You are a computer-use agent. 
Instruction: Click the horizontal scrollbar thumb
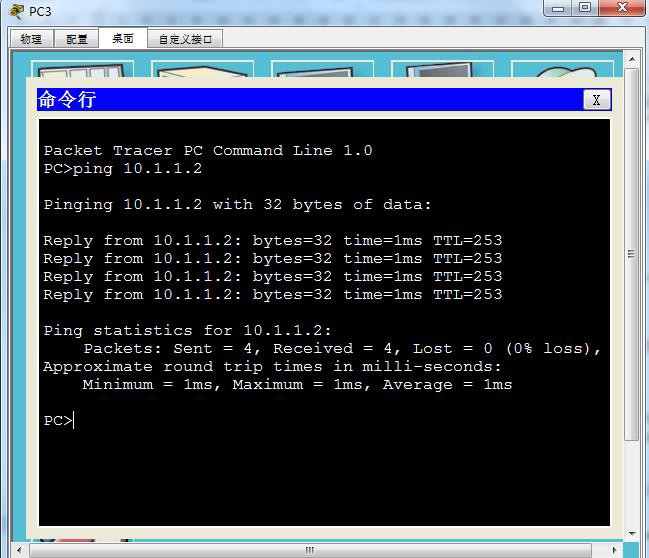[x=310, y=550]
